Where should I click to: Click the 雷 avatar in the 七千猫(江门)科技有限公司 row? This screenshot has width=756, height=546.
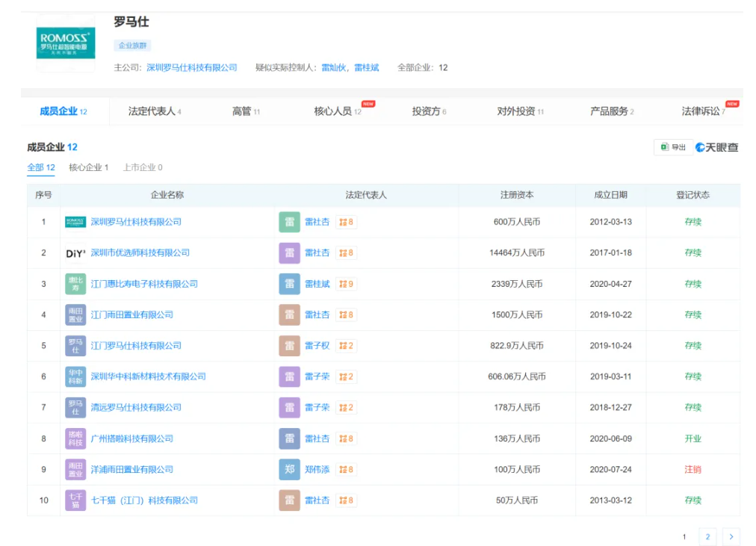pos(289,500)
